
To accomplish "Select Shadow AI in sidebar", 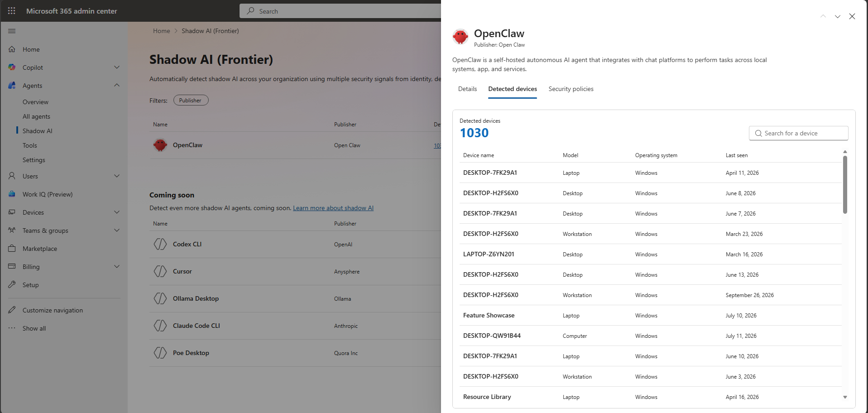I will (38, 131).
